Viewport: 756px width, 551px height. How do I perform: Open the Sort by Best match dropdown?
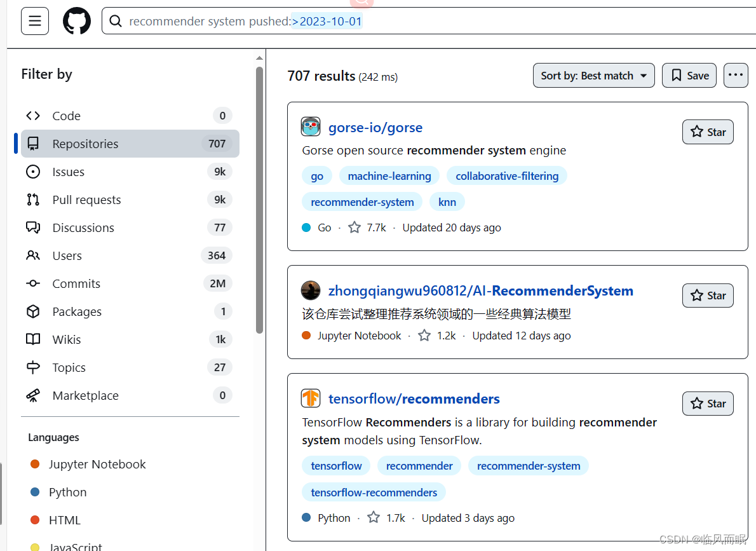click(593, 75)
